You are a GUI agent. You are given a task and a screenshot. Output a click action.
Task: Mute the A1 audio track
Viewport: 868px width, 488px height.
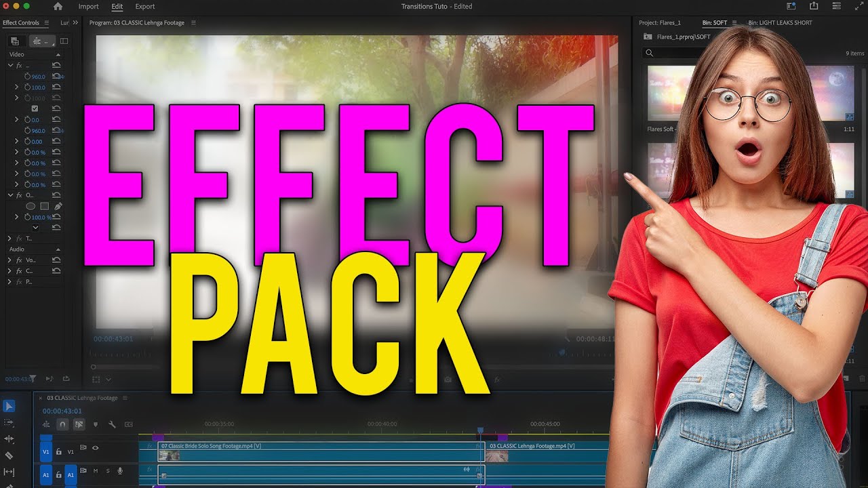point(96,470)
